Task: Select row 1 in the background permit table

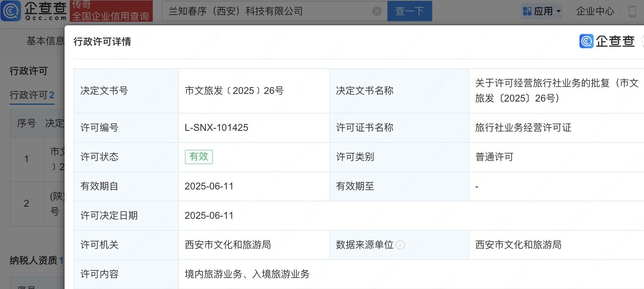Action: 26,159
